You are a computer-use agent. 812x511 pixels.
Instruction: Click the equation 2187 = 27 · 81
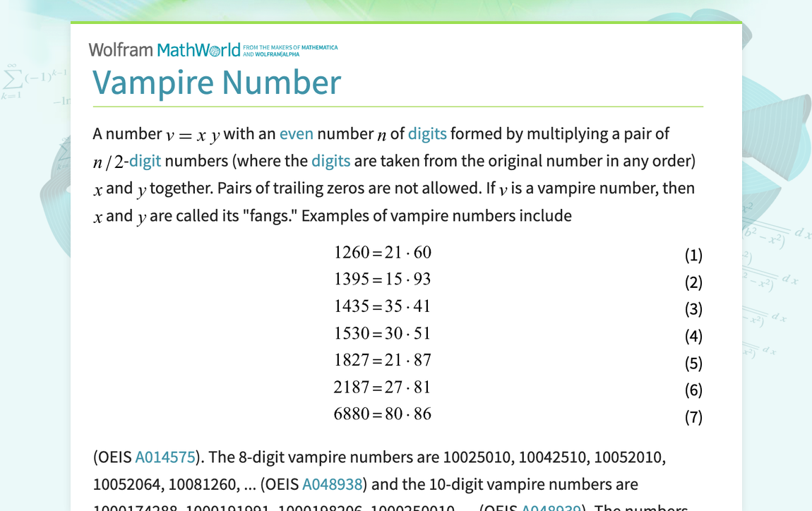(383, 387)
